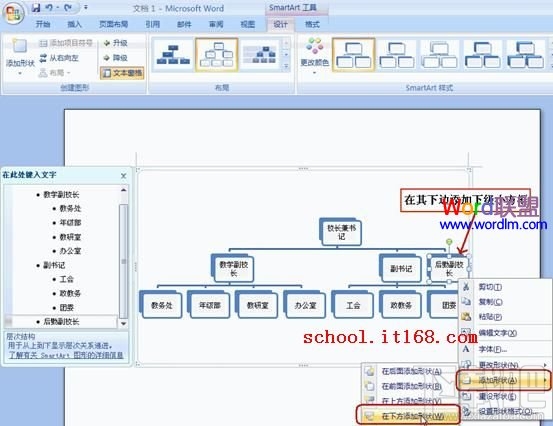Click the 团委 bullet in text pane
Screen dimensions: 553x426
(66, 308)
